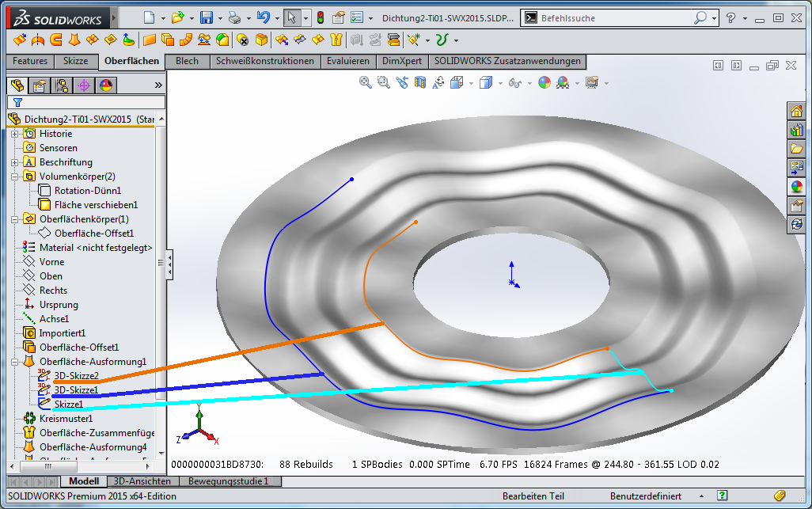Collapse the Volumenkörper(2) tree node
This screenshot has width=812, height=509.
tap(15, 177)
